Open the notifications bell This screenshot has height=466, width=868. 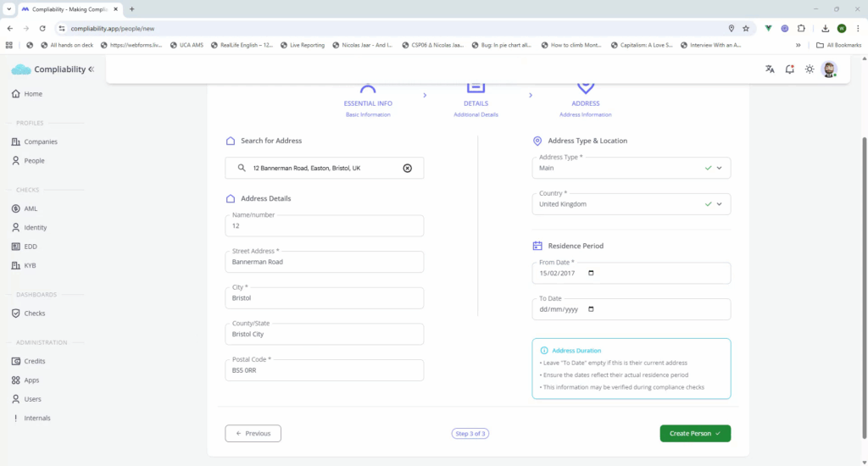coord(789,69)
